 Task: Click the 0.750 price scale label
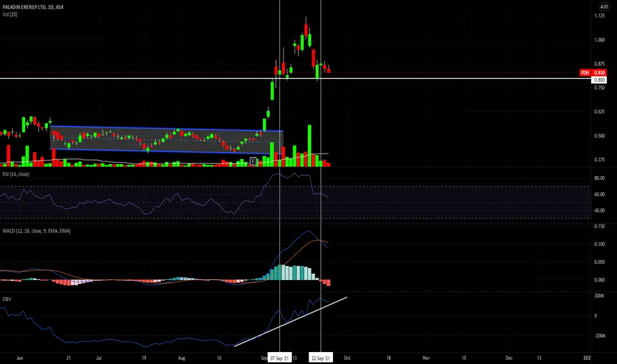point(599,88)
